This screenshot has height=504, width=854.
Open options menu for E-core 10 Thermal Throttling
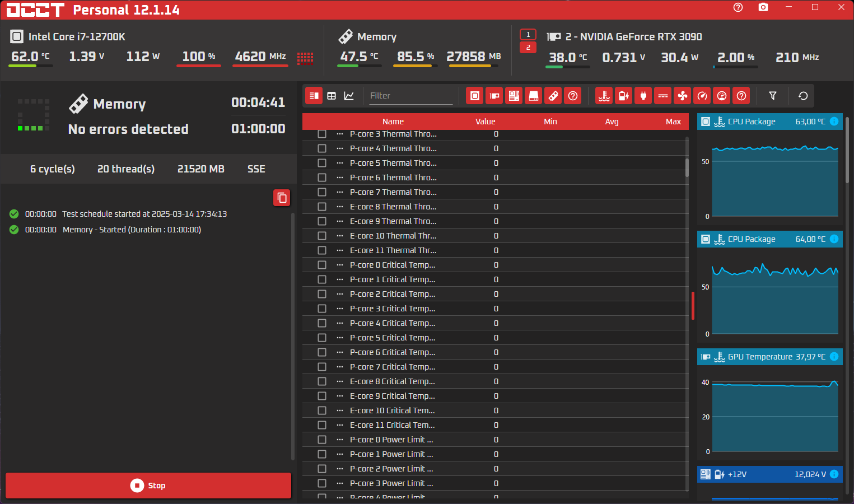pos(340,236)
